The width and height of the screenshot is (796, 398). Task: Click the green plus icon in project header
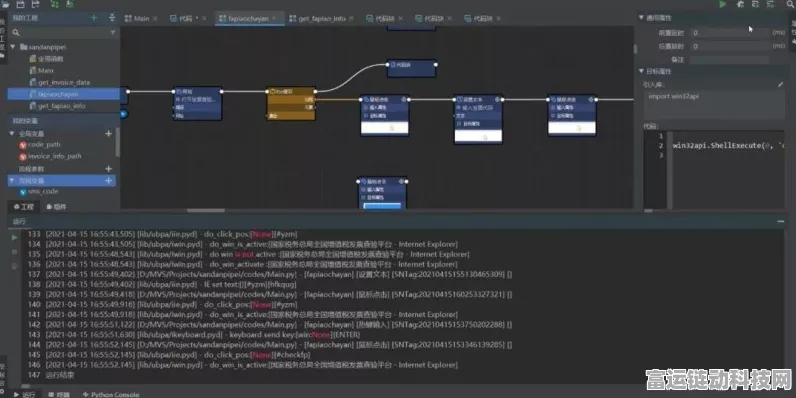pyautogui.click(x=93, y=18)
